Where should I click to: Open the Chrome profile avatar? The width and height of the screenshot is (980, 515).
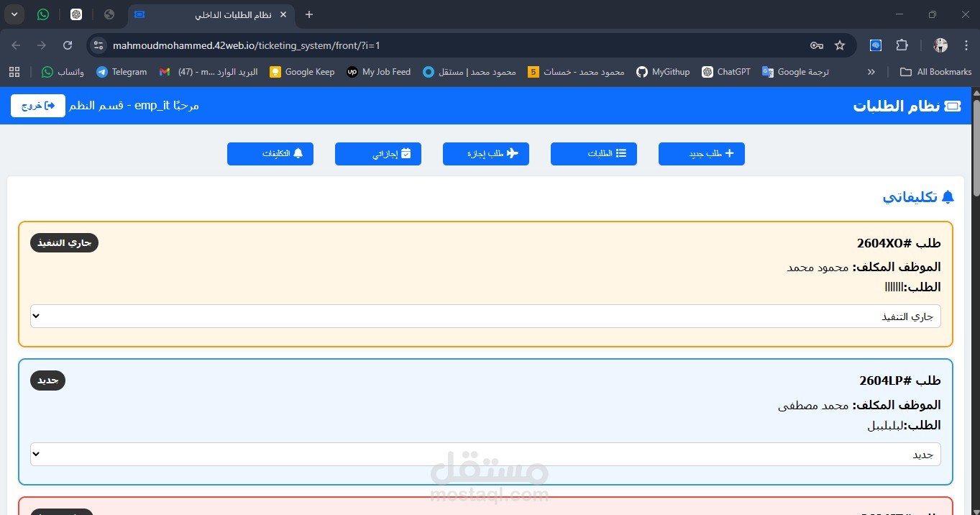click(x=940, y=45)
